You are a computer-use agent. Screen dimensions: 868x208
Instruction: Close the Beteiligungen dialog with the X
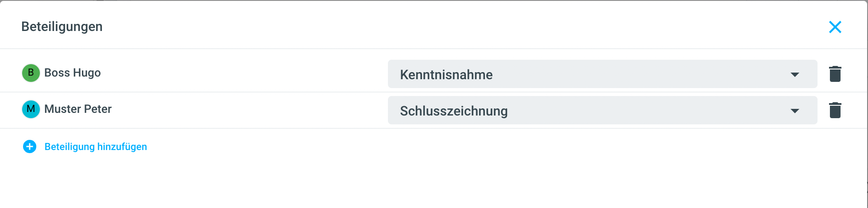point(835,27)
